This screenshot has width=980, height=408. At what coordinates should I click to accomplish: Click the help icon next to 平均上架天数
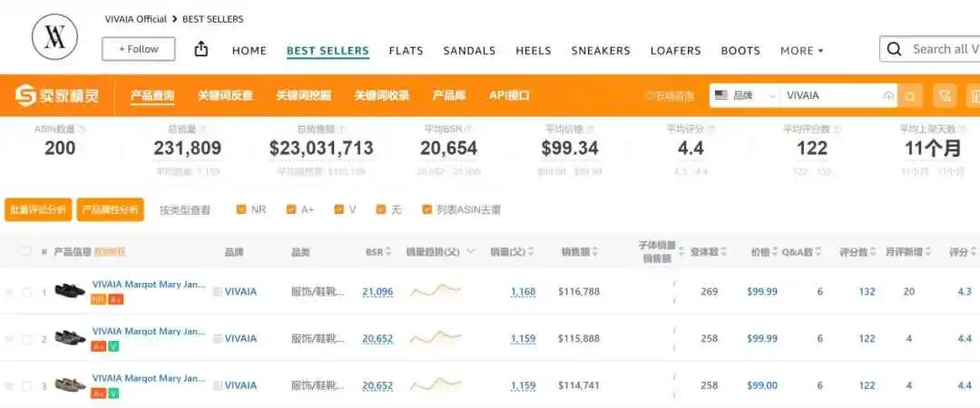pos(960,129)
